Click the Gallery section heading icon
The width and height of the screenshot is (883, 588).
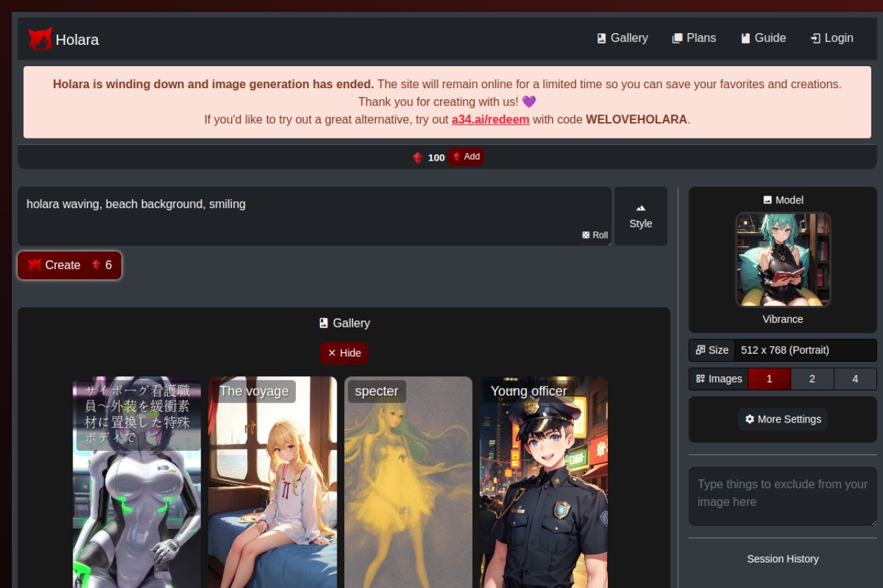point(324,323)
